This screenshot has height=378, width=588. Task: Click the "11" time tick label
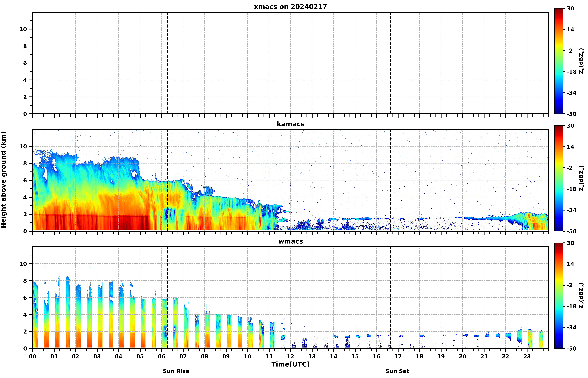tap(269, 356)
